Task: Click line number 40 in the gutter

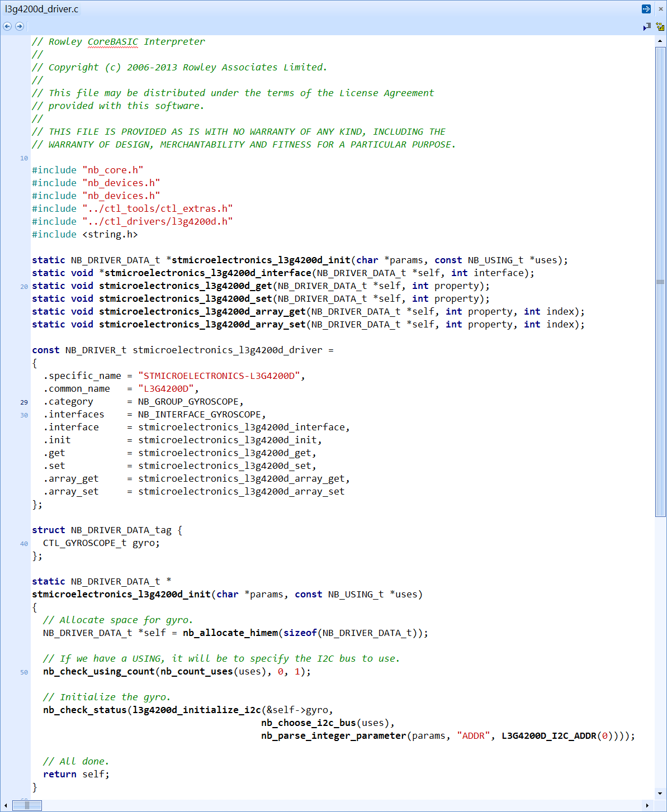Action: coord(24,544)
